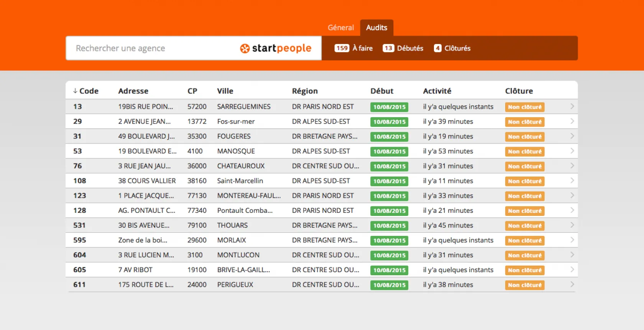Image resolution: width=644 pixels, height=330 pixels.
Task: Expand the THOUARS row chevron
Action: pos(572,225)
